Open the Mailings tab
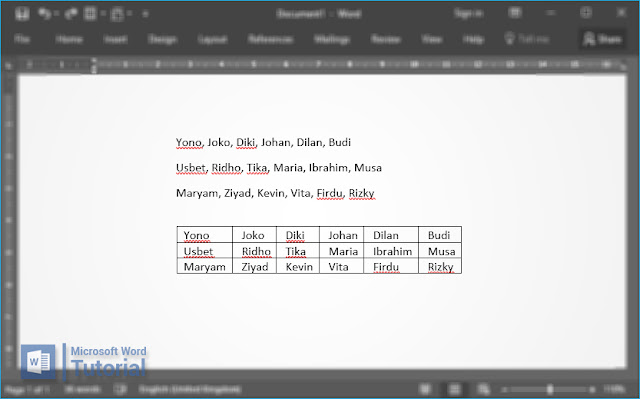Viewport: 640px width, 399px height. click(x=332, y=39)
